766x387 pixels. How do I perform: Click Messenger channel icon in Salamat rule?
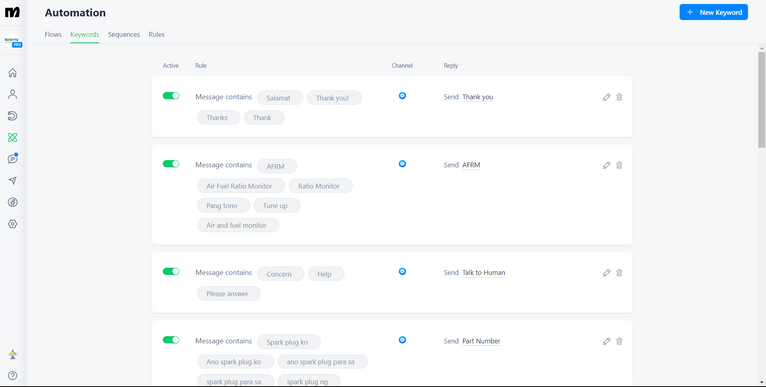402,96
